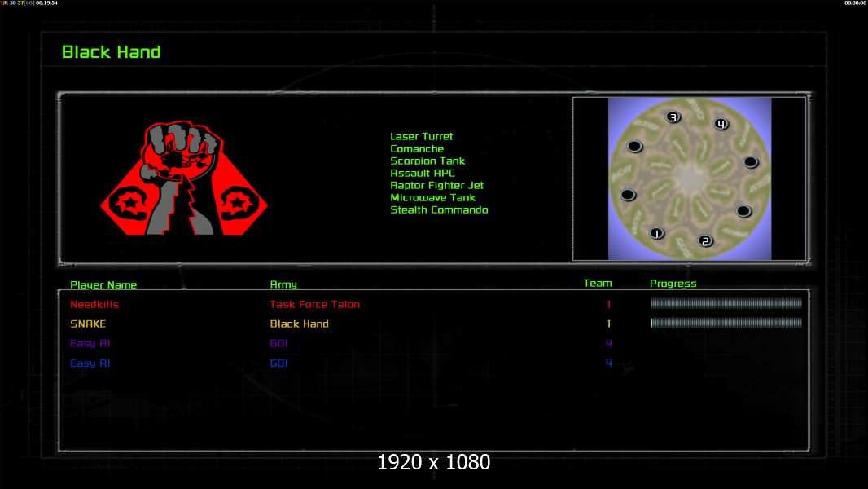Image resolution: width=868 pixels, height=489 pixels.
Task: Select start position 1 on the minimap
Action: tap(656, 234)
